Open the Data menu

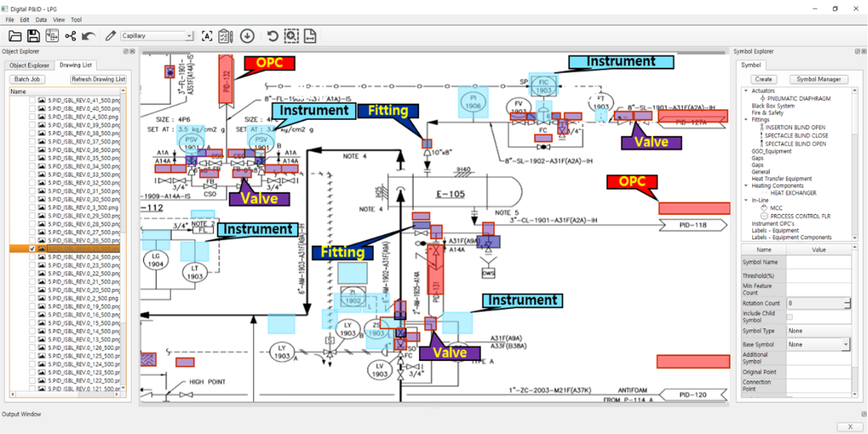tap(41, 20)
